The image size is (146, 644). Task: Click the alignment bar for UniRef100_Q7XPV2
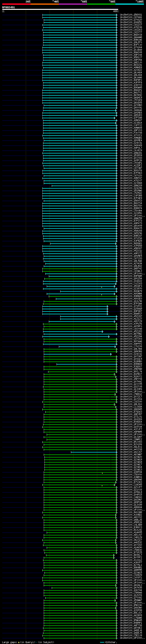(75, 306)
